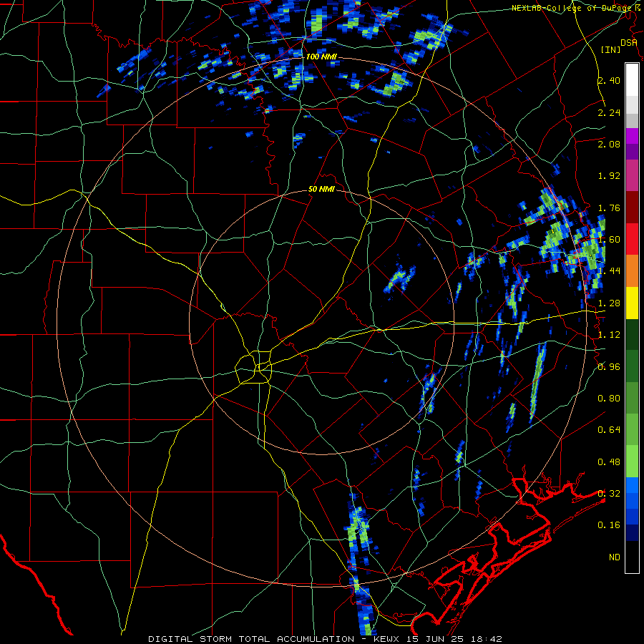The width and height of the screenshot is (644, 644).
Task: Click the 'DSA' product label
Action: point(629,43)
